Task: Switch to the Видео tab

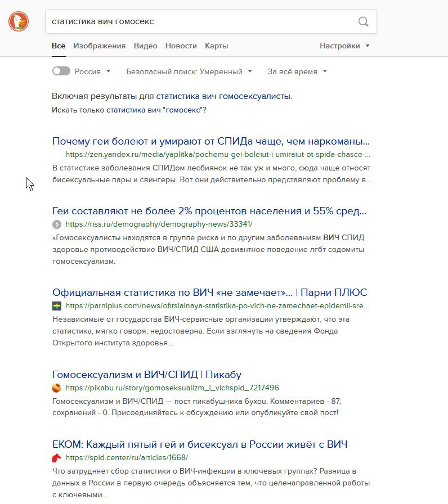Action: [x=145, y=46]
